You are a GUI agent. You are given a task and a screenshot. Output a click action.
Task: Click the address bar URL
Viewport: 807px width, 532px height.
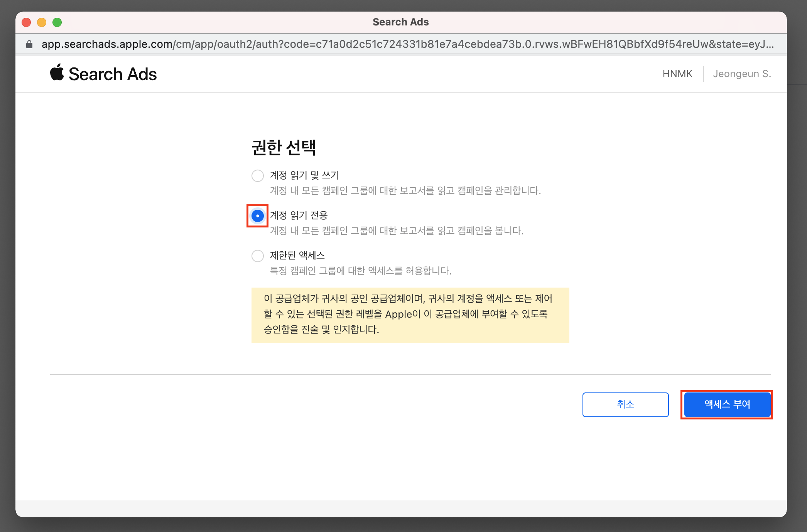(407, 44)
